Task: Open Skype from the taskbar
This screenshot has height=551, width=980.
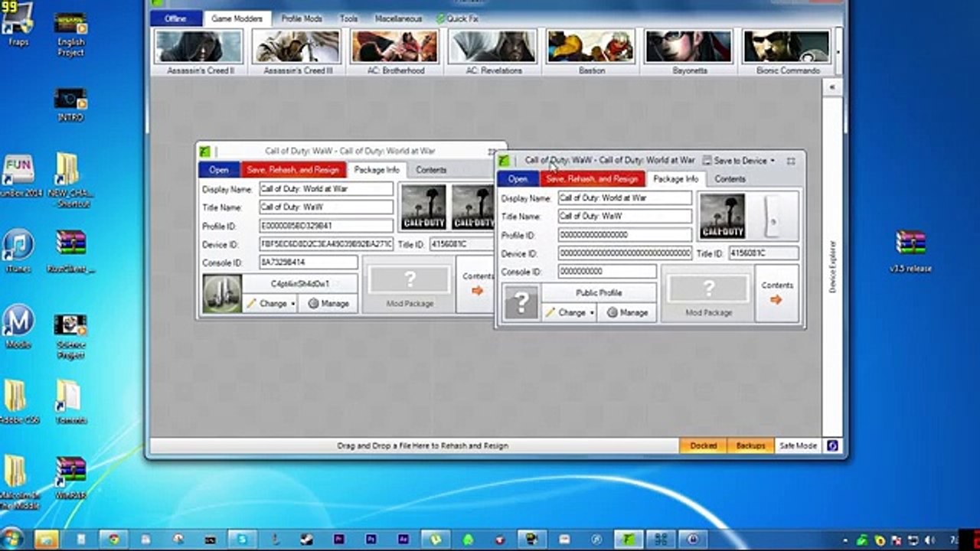Action: [242, 539]
